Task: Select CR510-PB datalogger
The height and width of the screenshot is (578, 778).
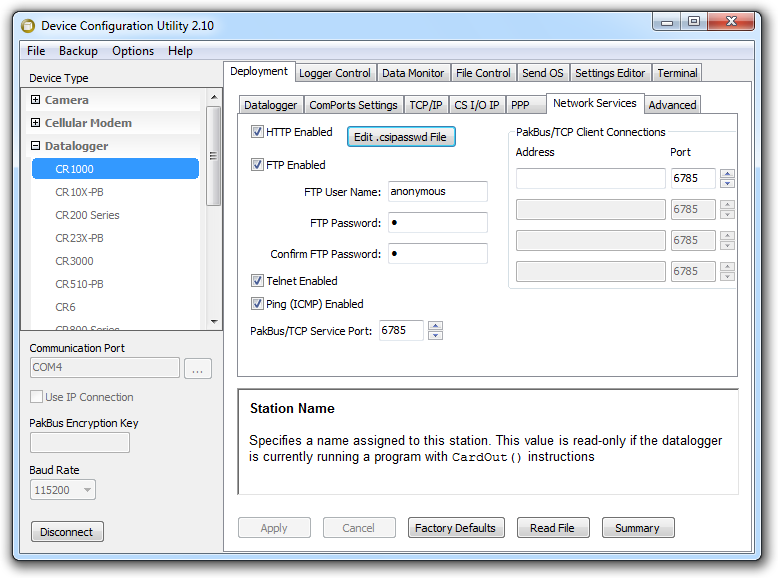Action: click(x=79, y=284)
